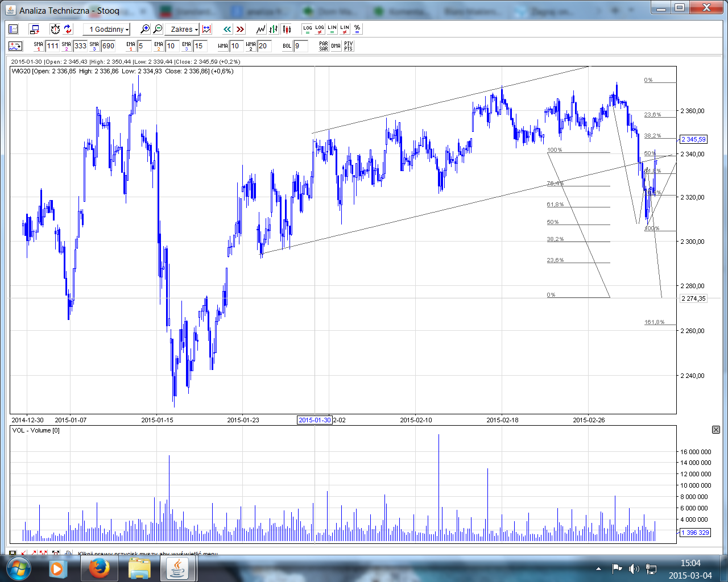Toggle the EMA 2 indicator
Image resolution: width=728 pixels, height=582 pixels.
point(159,46)
